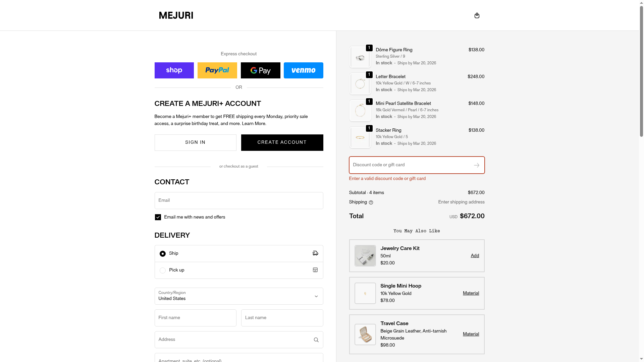Open the Learn More link
This screenshot has width=644, height=362.
click(x=254, y=124)
